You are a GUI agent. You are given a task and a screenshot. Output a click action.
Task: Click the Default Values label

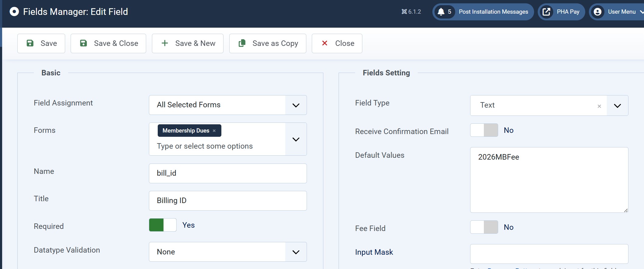380,155
